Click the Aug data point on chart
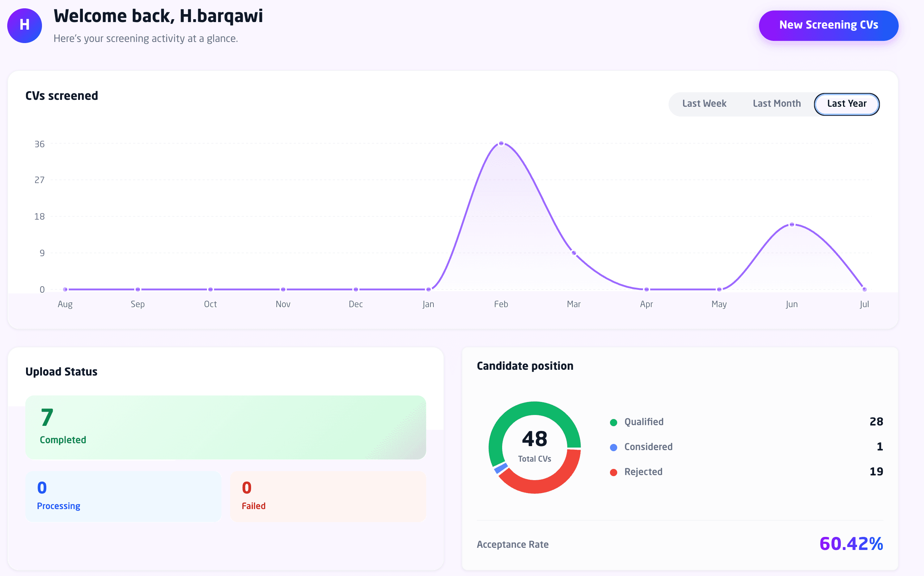The width and height of the screenshot is (924, 576). tap(65, 289)
